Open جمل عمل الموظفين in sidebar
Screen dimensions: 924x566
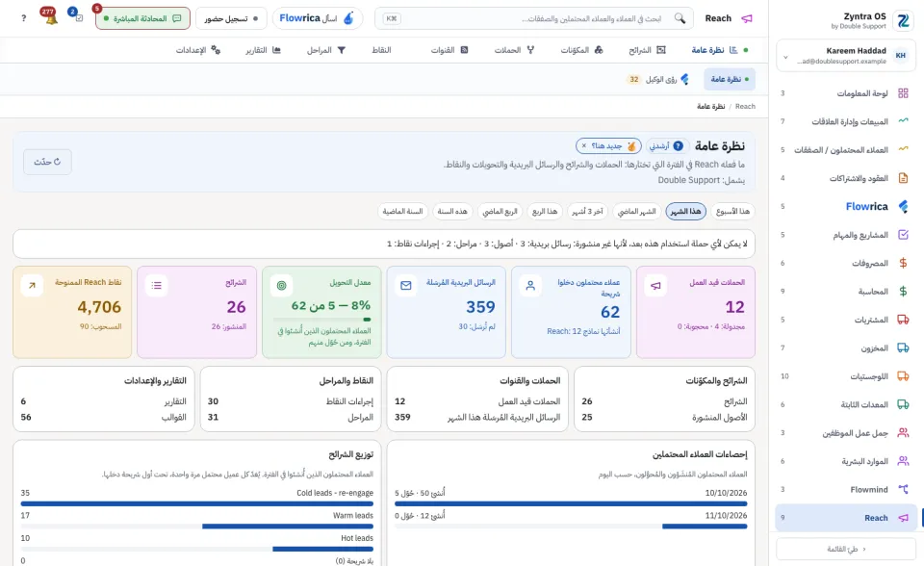click(844, 433)
